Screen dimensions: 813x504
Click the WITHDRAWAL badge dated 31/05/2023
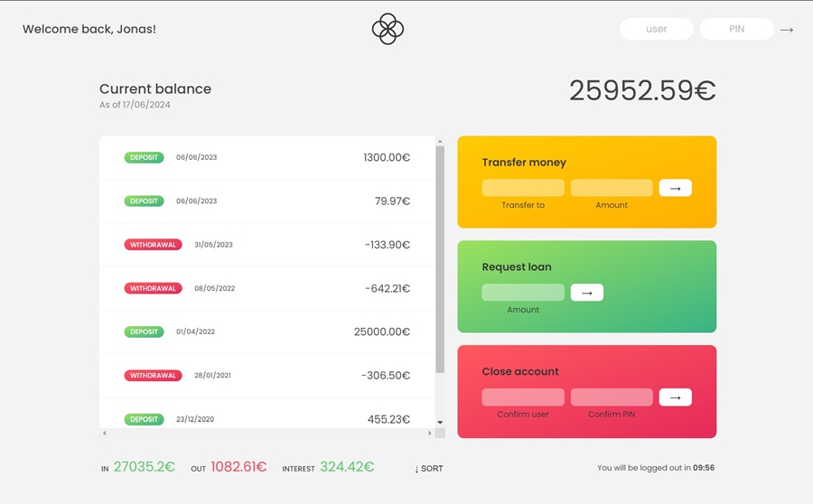click(x=153, y=244)
